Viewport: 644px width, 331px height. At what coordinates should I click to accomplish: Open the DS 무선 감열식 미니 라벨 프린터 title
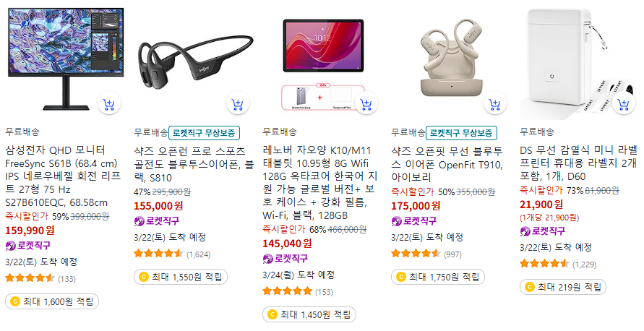coord(579,163)
